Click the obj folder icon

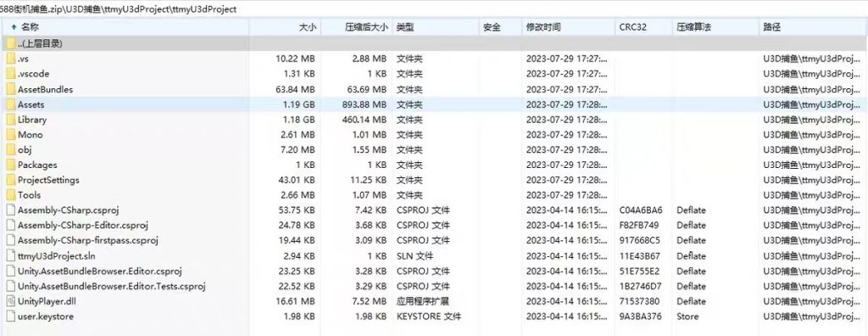point(10,149)
